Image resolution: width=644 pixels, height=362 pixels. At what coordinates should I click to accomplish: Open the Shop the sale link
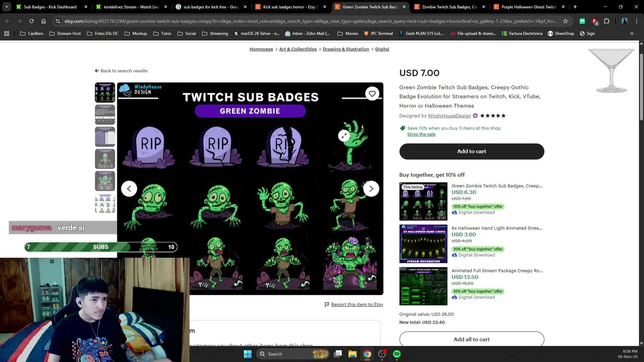(421, 134)
